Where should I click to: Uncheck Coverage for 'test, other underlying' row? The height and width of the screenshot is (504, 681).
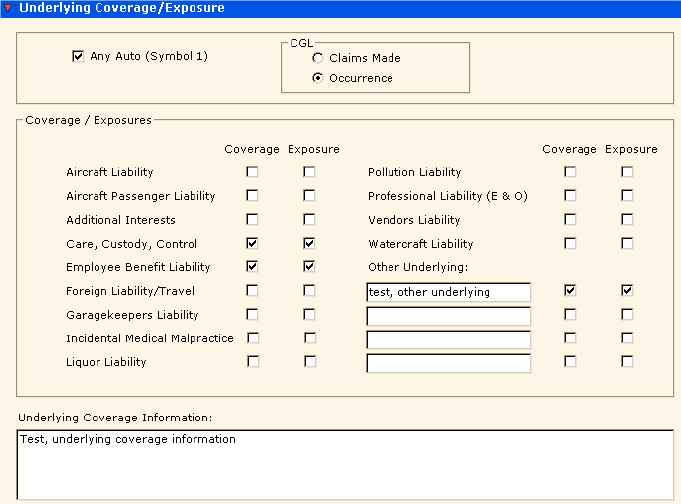click(x=570, y=290)
